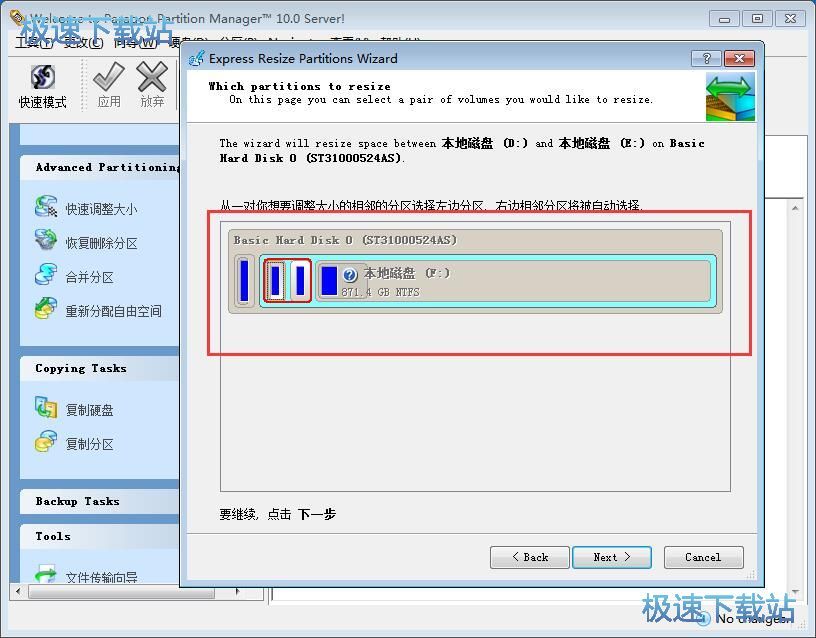This screenshot has width=816, height=638.
Task: Select the first small partition on Disk 0
Action: [x=244, y=280]
